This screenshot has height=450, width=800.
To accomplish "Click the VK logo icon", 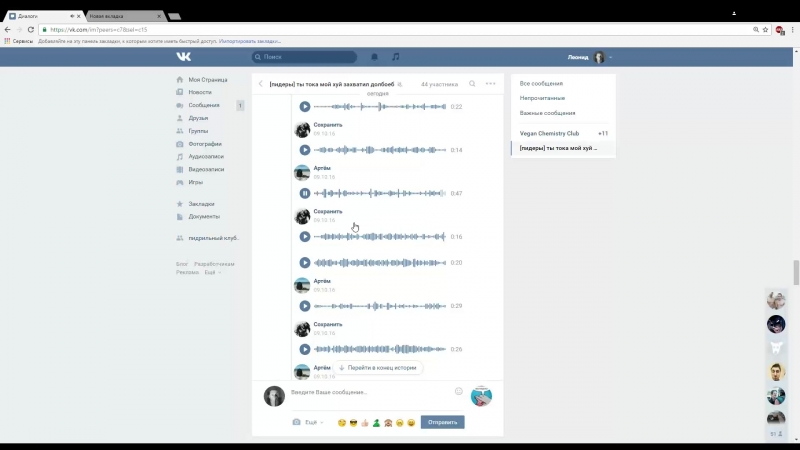I will pos(184,57).
